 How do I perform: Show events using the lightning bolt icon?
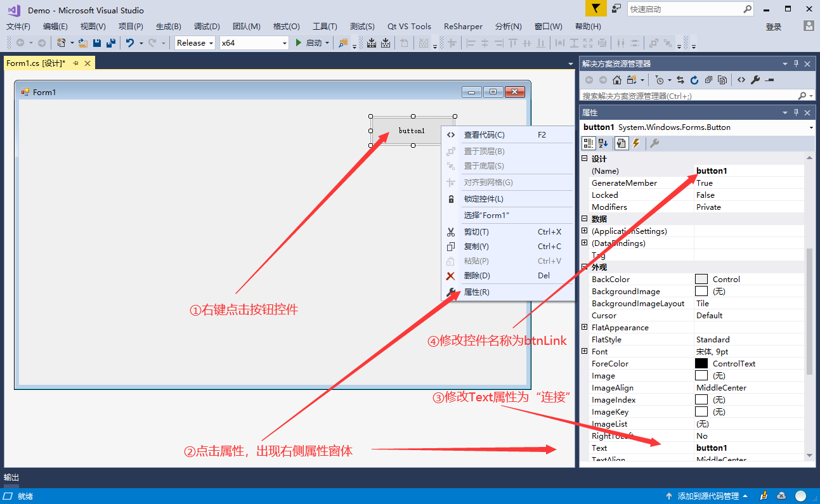pos(636,143)
